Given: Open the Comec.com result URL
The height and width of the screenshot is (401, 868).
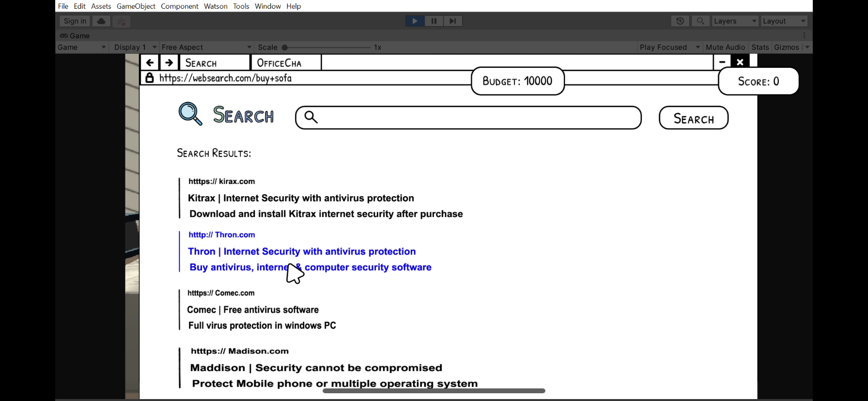Looking at the screenshot, I should [x=221, y=293].
